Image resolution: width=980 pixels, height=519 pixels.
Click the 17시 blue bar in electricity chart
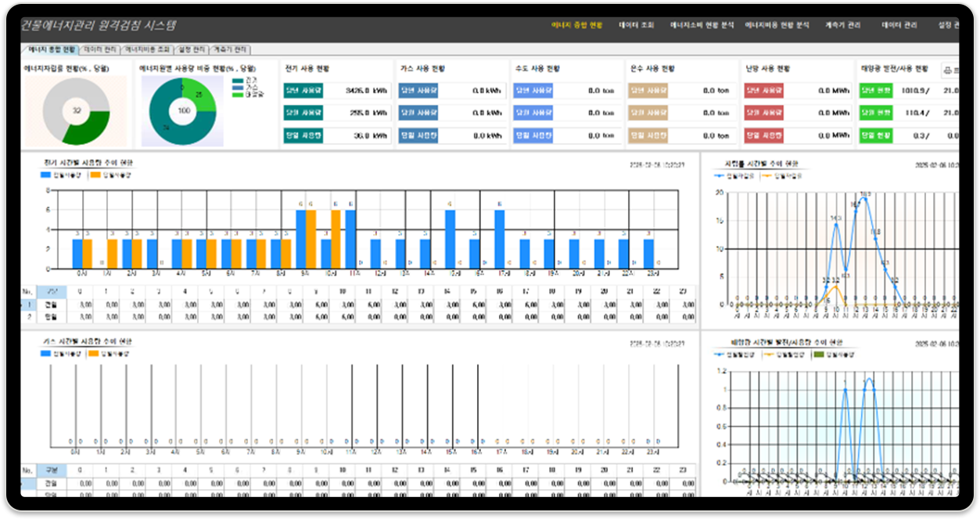(x=498, y=238)
